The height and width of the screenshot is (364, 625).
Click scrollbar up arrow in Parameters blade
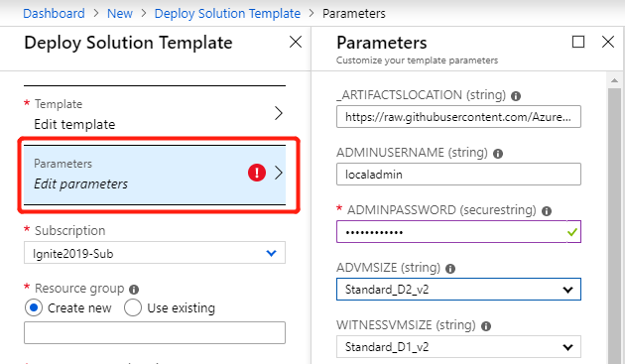[x=614, y=80]
